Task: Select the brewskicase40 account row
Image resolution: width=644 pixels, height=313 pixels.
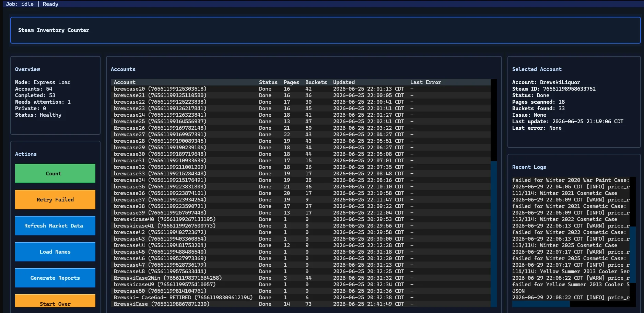Action: (x=301, y=219)
